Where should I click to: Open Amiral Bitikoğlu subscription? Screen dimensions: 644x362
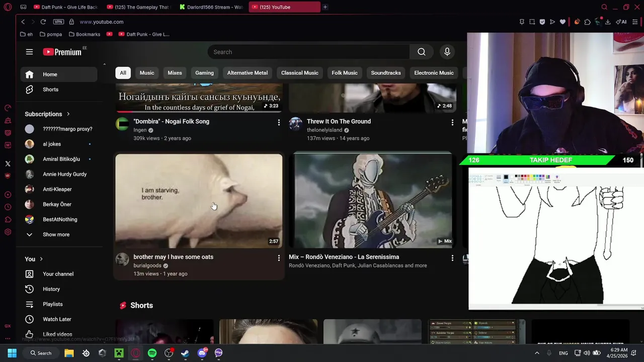[59, 159]
